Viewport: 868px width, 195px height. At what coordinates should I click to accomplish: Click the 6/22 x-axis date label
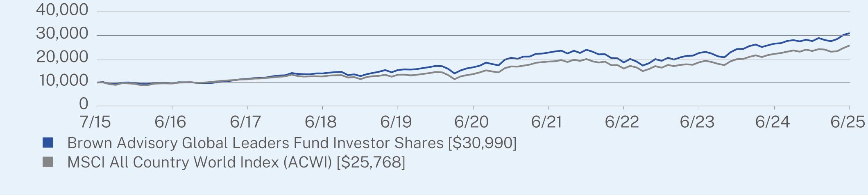click(622, 122)
